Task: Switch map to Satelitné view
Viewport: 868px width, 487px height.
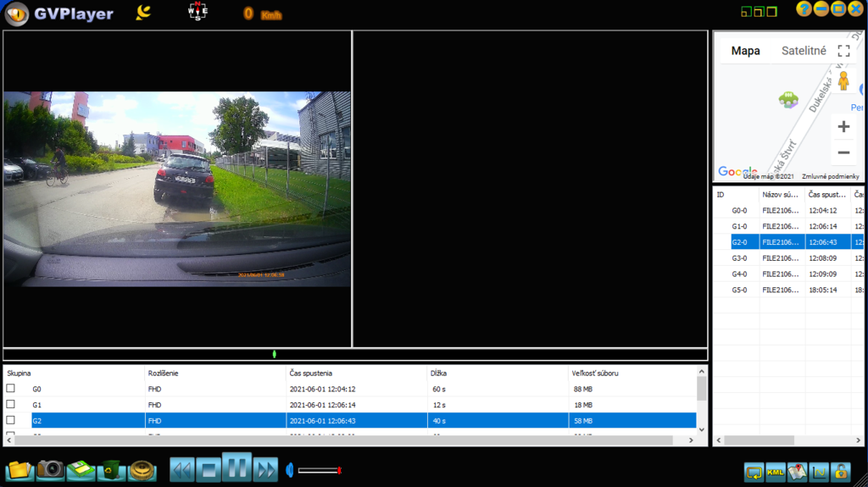Action: pos(804,51)
